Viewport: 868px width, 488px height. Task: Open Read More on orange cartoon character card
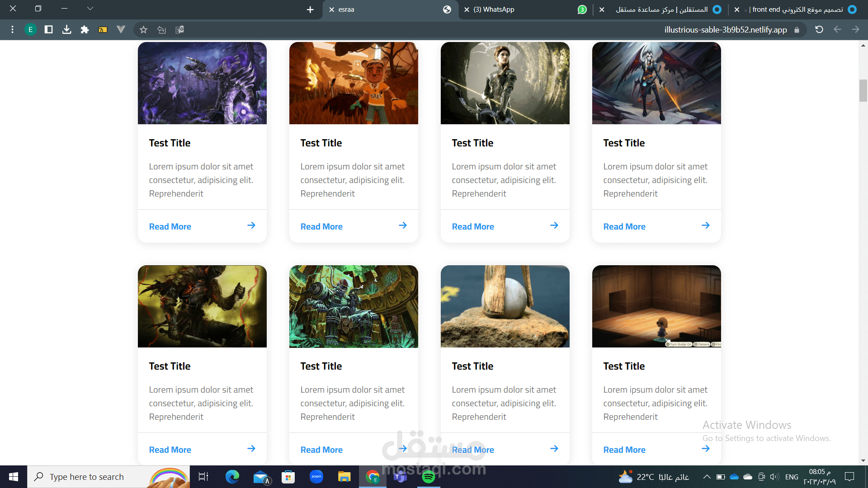coord(321,226)
